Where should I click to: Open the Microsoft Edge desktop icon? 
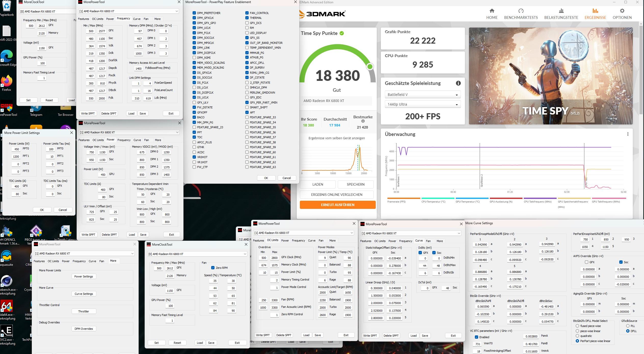7,56
